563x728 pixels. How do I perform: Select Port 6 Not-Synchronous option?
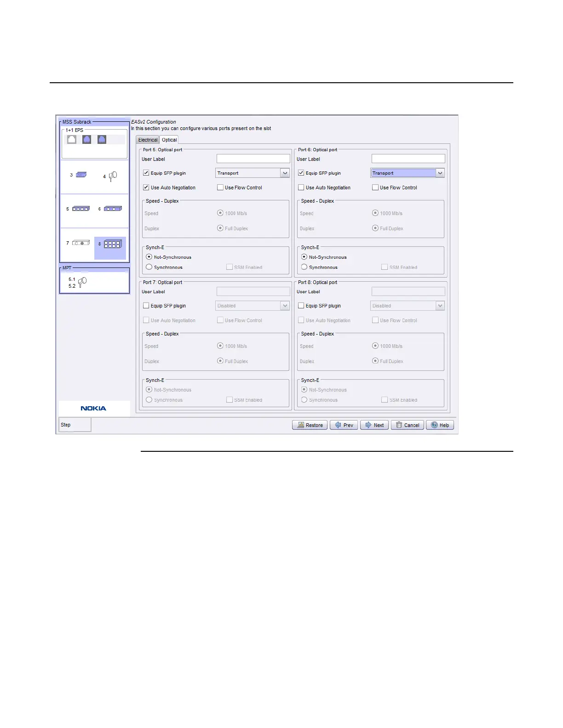coord(304,257)
